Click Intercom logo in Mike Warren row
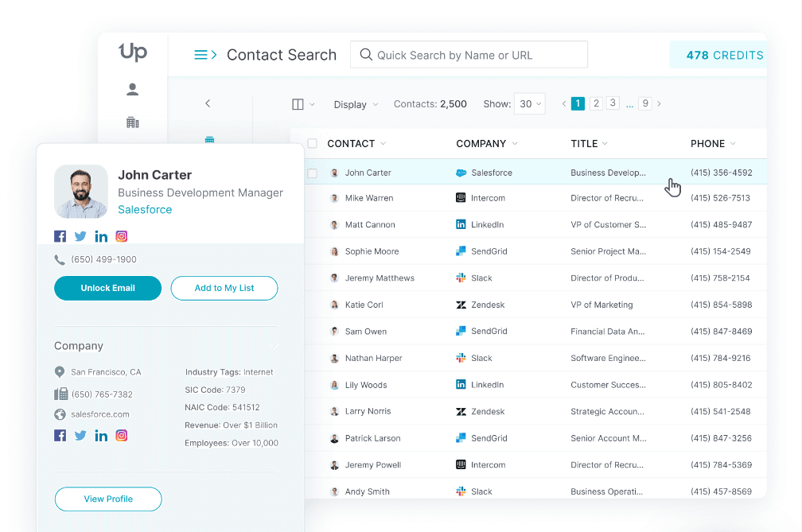The height and width of the screenshot is (532, 802). coord(461,198)
